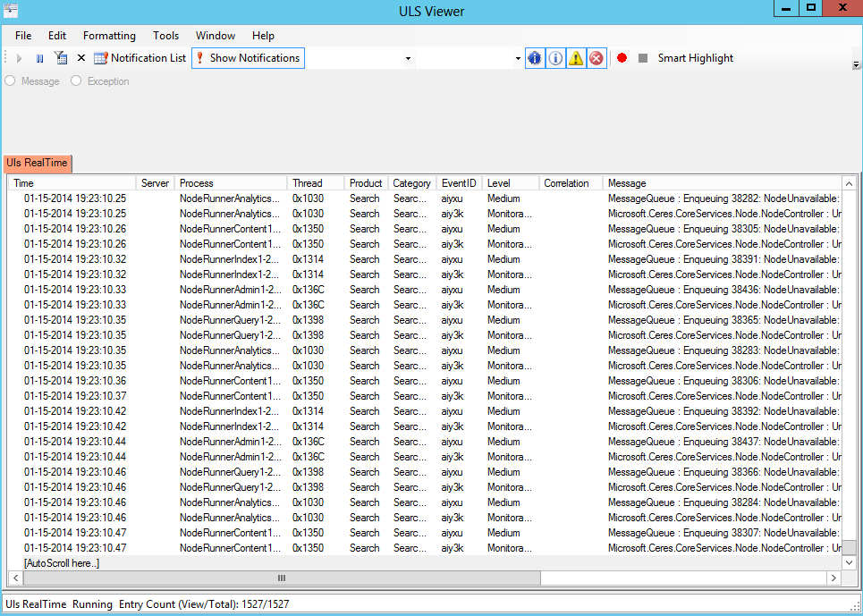Sort by the Thread column header
The image size is (863, 616).
[x=316, y=183]
